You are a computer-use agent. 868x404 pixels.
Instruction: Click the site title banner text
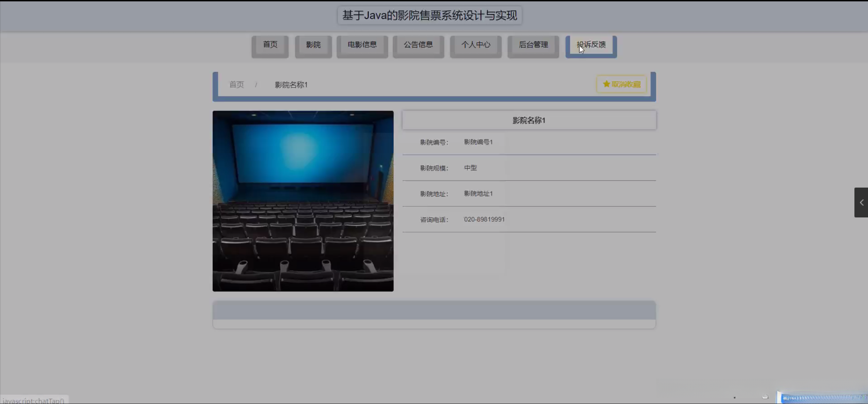tap(429, 15)
